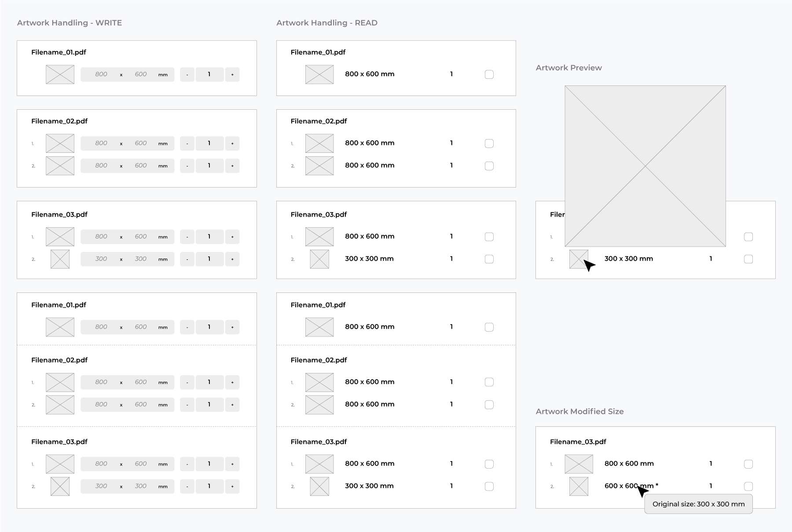This screenshot has width=792, height=532.
Task: Open thumbnail in standalone READ Filename_01.pdf card
Action: pos(319,74)
